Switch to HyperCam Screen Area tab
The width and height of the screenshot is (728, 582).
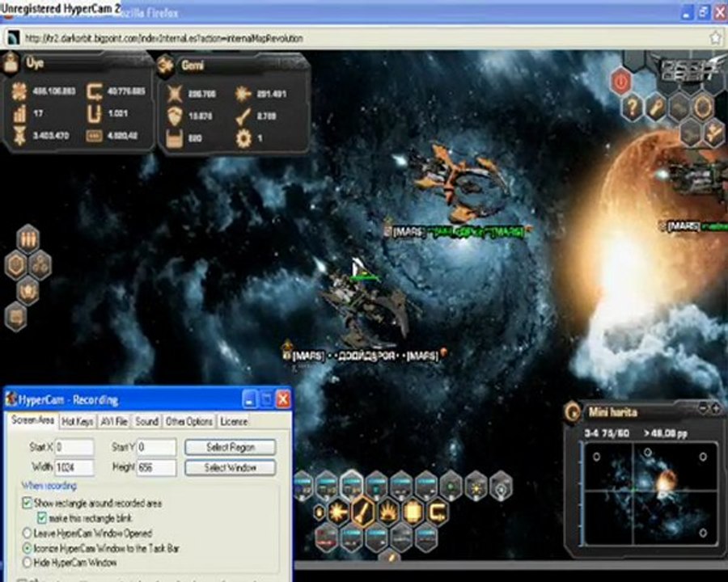coord(32,420)
